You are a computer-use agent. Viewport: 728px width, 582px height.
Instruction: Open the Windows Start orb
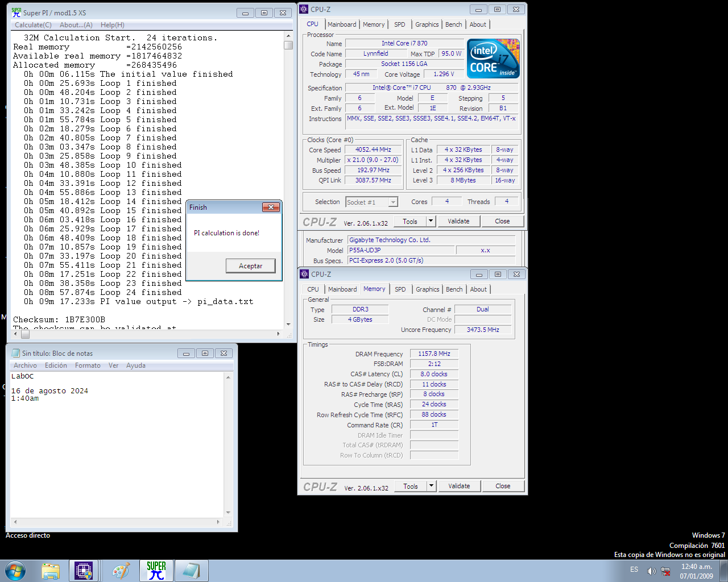click(x=15, y=571)
